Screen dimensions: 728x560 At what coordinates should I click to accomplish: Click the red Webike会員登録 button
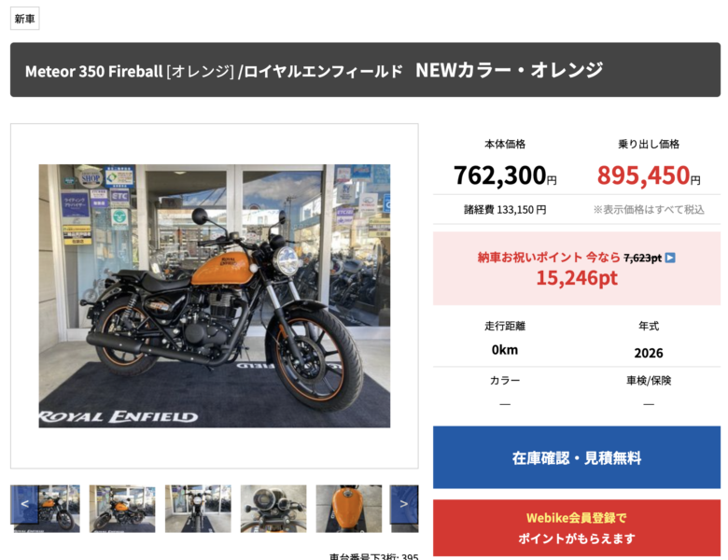pyautogui.click(x=577, y=528)
